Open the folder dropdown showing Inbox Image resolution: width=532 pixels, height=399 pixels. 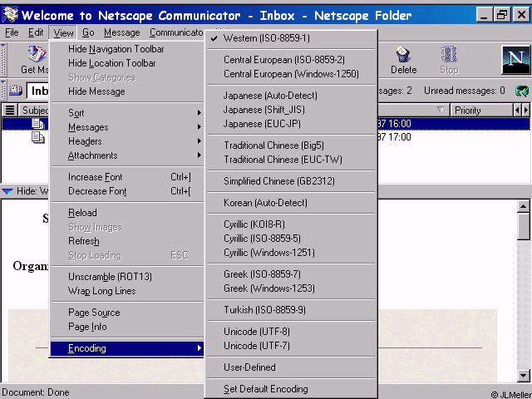click(x=38, y=91)
